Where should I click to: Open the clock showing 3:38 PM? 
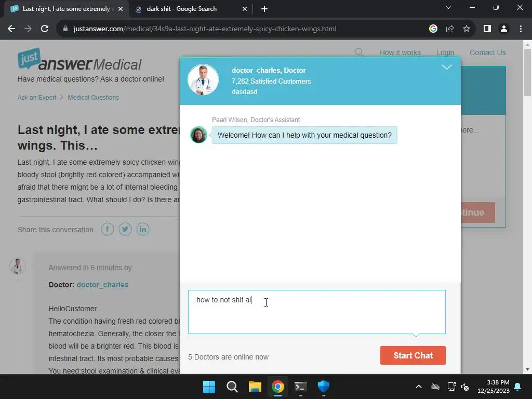[494, 387]
